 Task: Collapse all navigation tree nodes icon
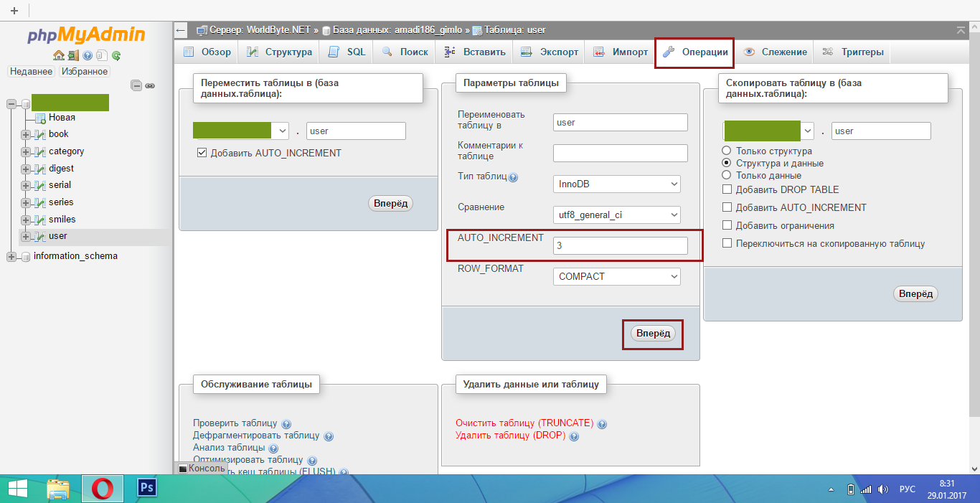pos(136,85)
